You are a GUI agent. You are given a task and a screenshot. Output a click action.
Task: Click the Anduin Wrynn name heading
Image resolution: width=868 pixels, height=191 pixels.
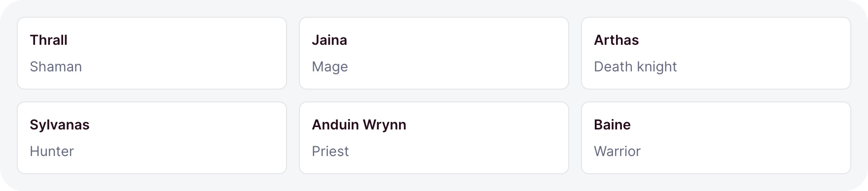click(359, 125)
